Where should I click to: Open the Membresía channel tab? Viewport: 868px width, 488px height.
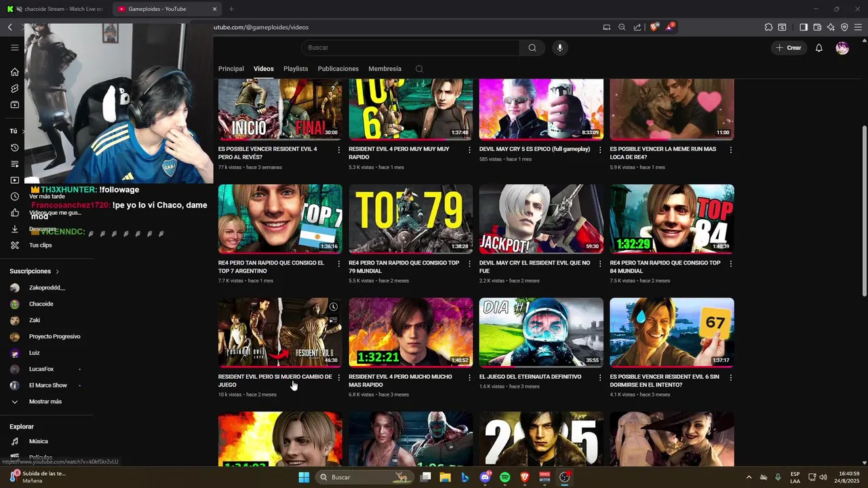[x=384, y=68]
